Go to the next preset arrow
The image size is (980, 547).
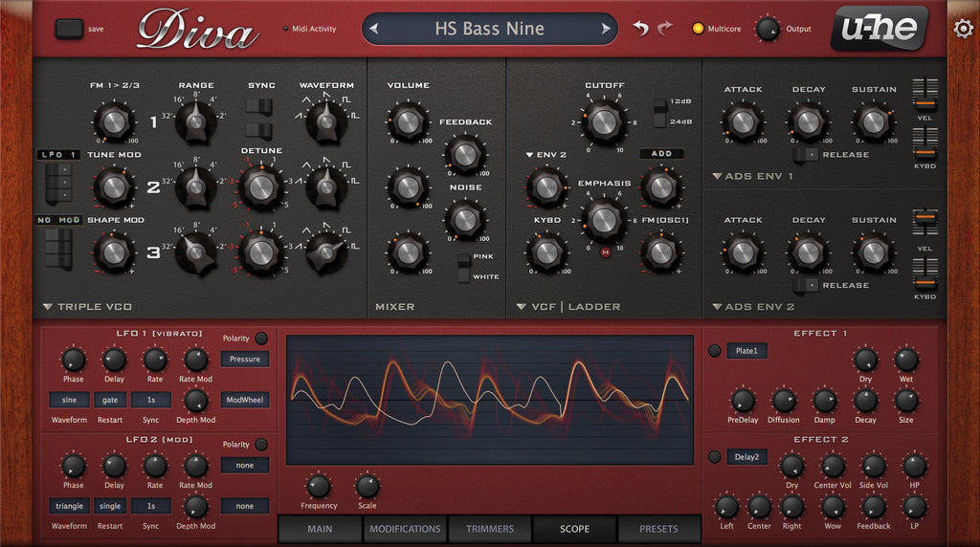[x=605, y=29]
